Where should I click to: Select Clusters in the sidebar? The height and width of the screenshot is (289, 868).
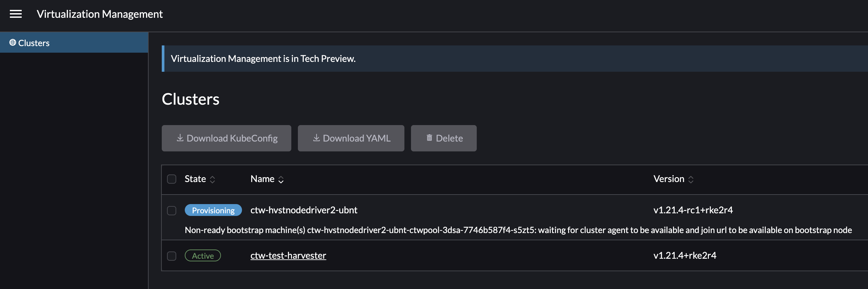34,42
